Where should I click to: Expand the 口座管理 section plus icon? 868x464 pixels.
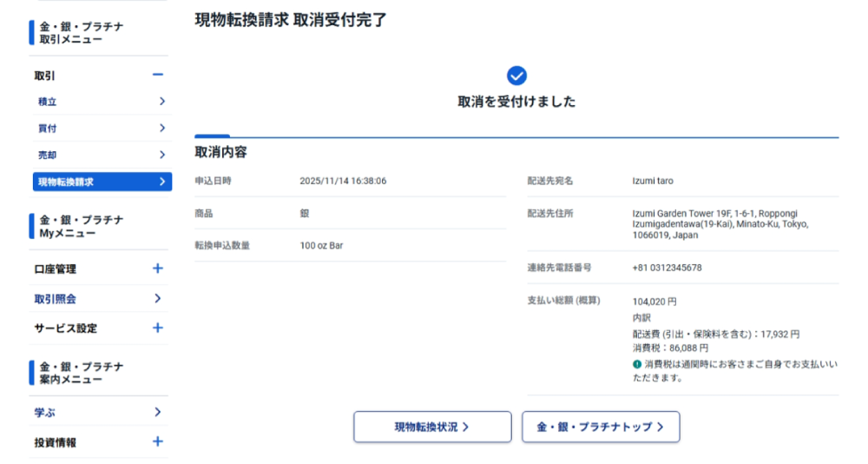tap(158, 268)
